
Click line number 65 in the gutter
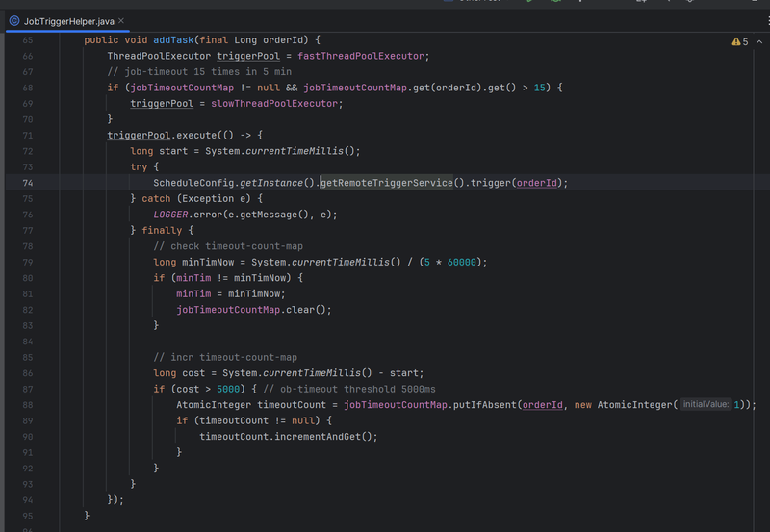click(28, 40)
